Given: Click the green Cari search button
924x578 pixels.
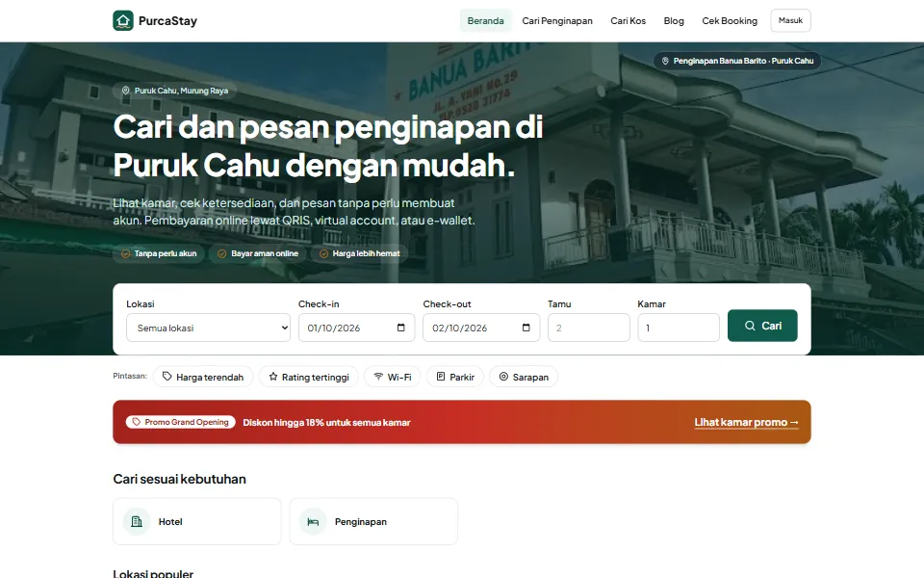Looking at the screenshot, I should pos(762,326).
